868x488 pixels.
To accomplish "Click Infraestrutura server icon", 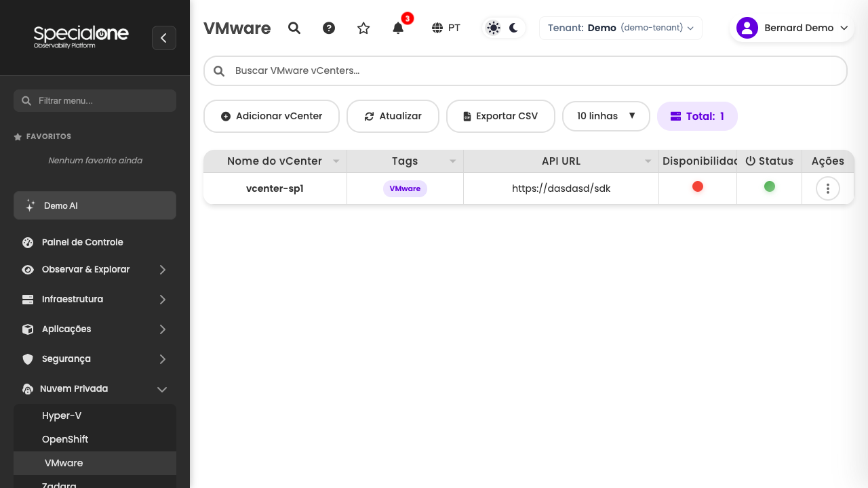I will point(28,300).
